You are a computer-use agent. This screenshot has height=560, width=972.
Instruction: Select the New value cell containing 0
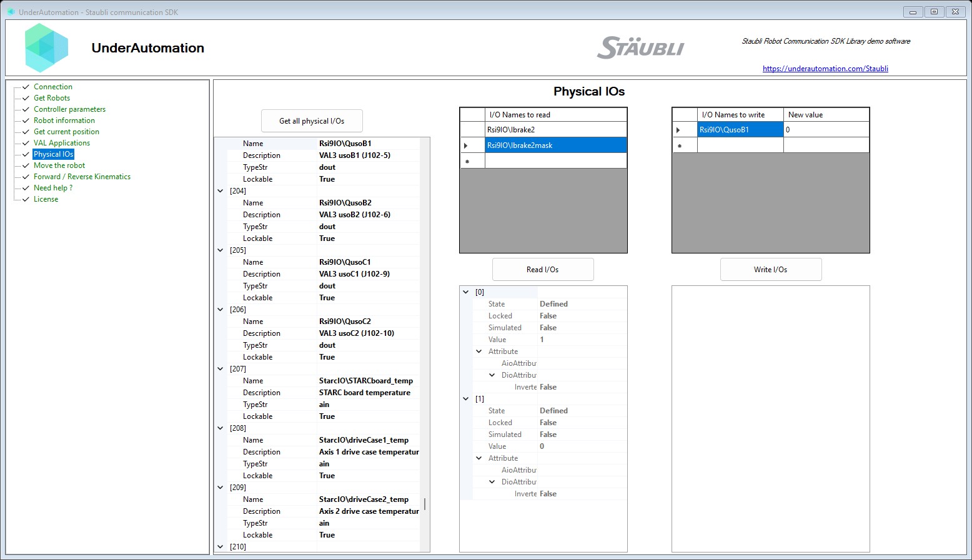tap(826, 129)
